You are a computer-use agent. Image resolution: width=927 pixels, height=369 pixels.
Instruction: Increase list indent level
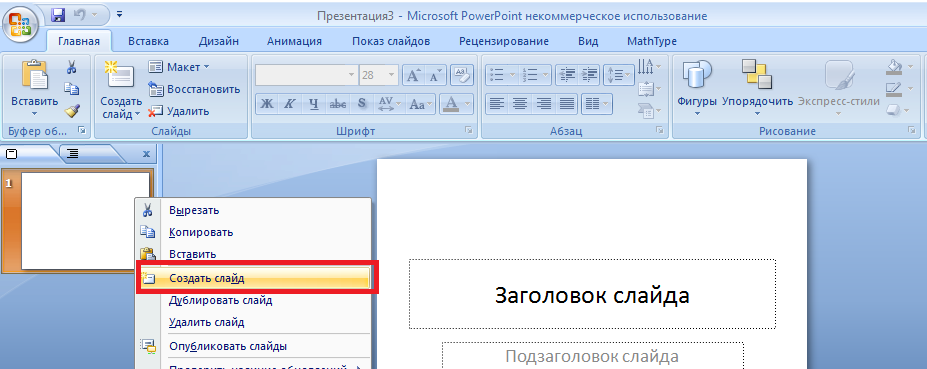click(x=589, y=75)
